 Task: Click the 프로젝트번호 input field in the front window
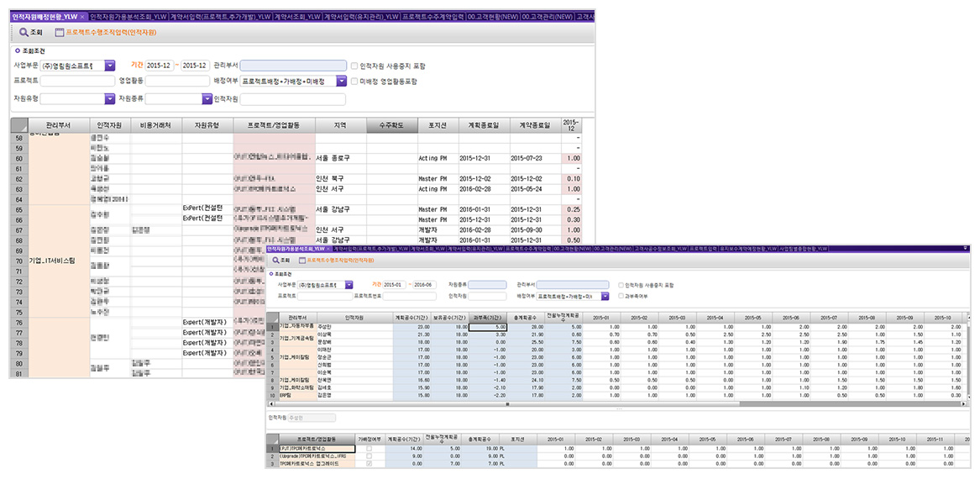coord(409,296)
